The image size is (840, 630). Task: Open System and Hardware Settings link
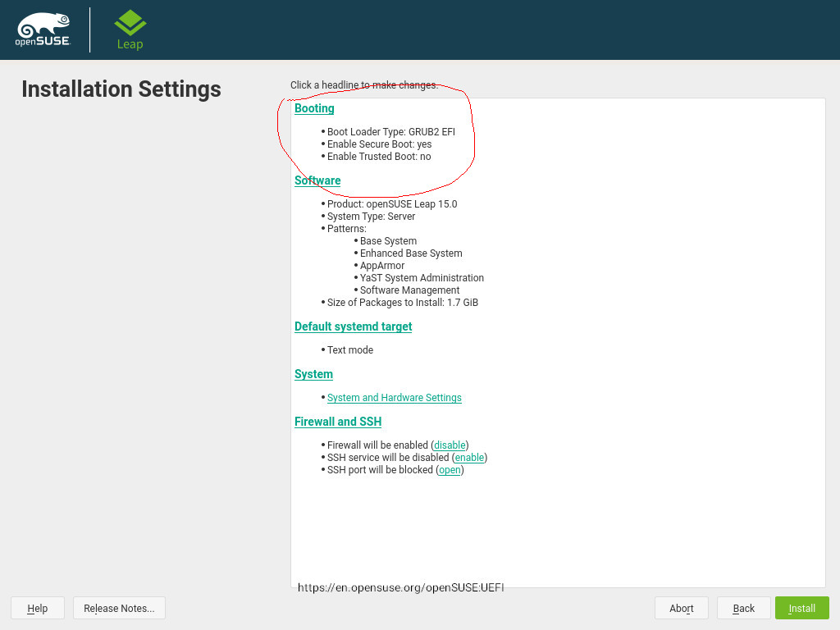point(395,398)
